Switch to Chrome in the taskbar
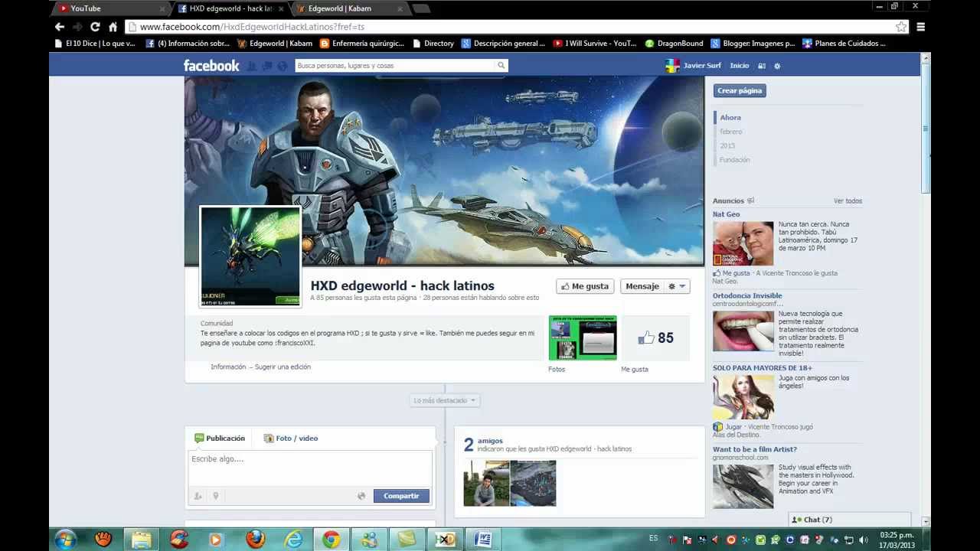This screenshot has width=980, height=551. 331,539
